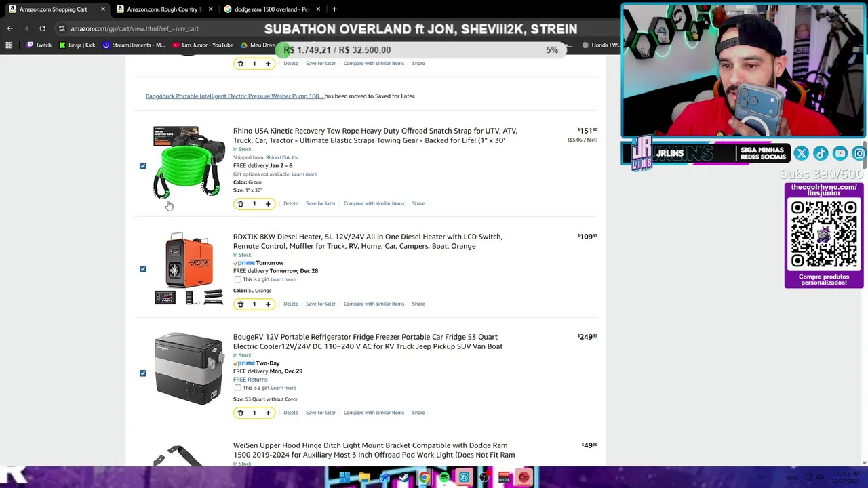
Task: Click Learn more beside Rhino gift options
Action: click(304, 174)
